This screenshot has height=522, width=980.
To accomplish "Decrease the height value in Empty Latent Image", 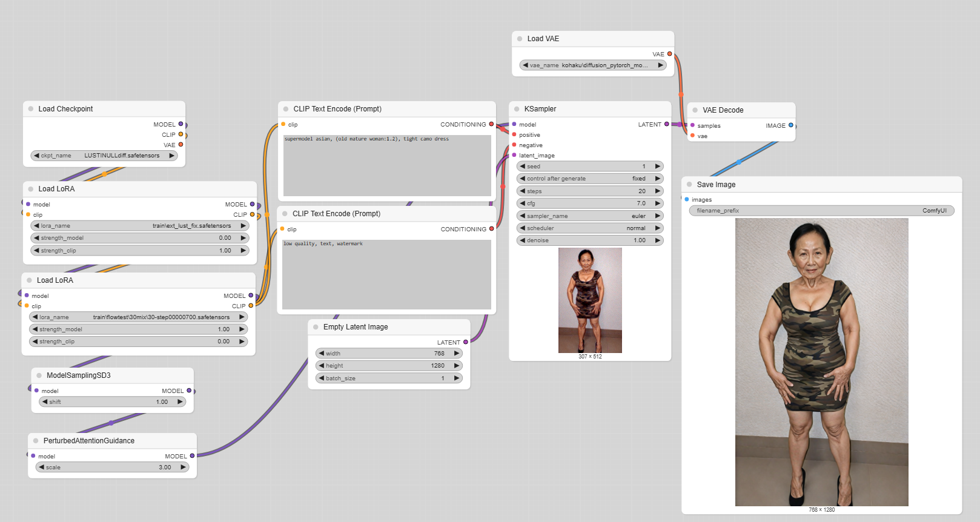I will [322, 366].
